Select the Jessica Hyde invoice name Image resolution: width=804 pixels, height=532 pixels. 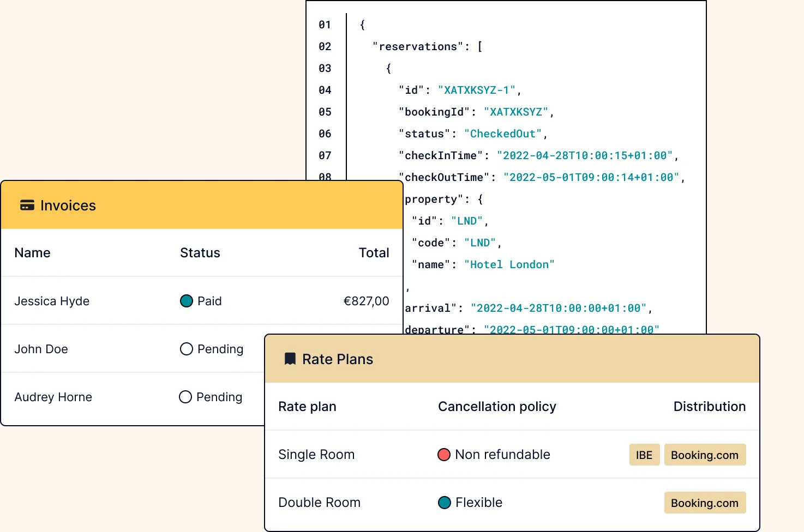pyautogui.click(x=52, y=301)
